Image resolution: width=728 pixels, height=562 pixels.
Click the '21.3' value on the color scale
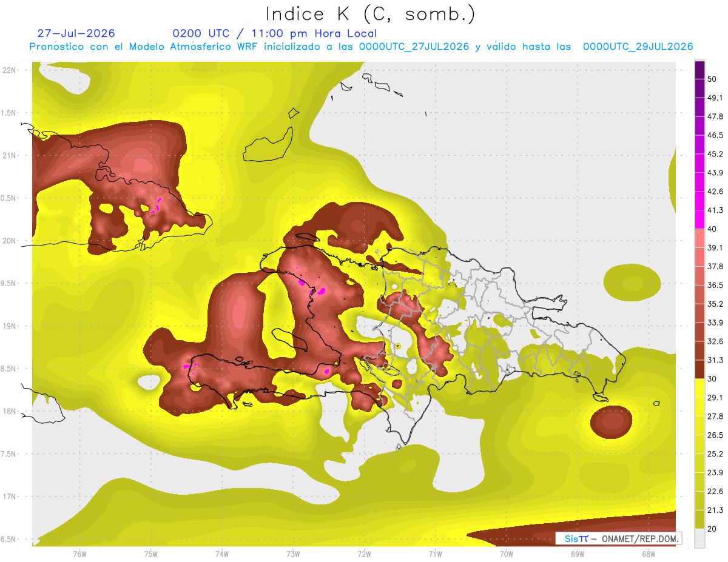tap(715, 510)
